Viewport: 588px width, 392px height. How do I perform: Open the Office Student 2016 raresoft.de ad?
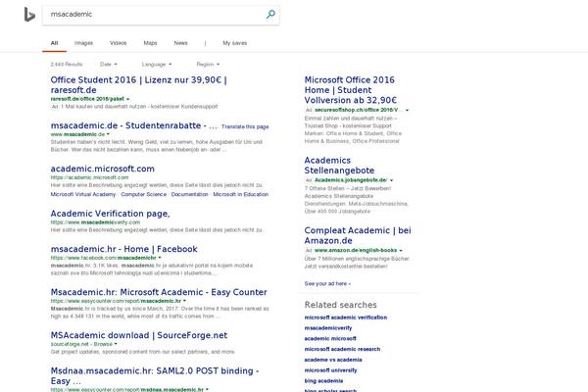pyautogui.click(x=139, y=85)
